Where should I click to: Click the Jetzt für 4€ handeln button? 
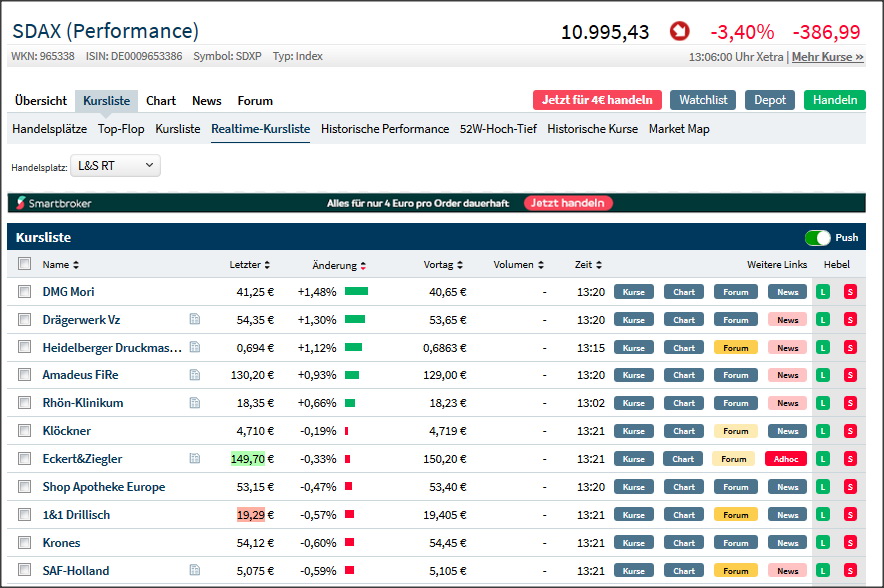(597, 100)
